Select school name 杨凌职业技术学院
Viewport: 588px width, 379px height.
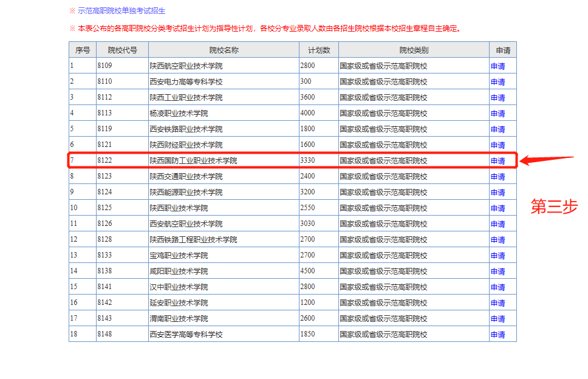coord(179,114)
